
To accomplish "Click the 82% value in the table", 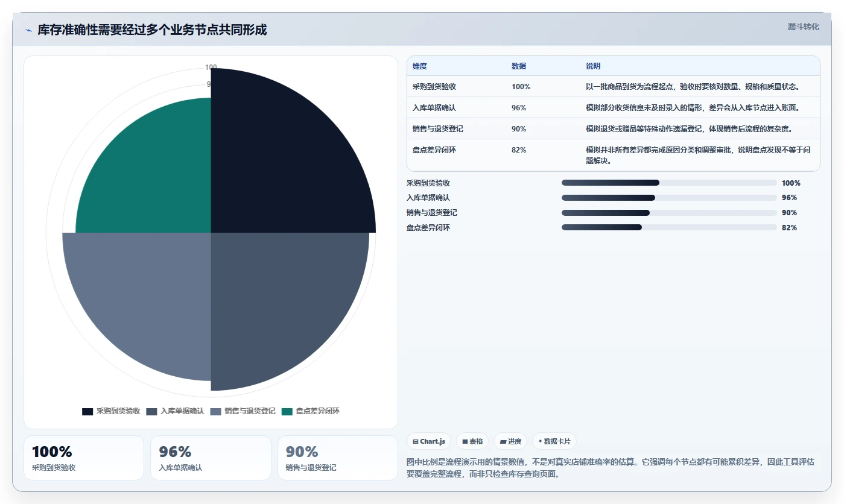I will coord(519,150).
